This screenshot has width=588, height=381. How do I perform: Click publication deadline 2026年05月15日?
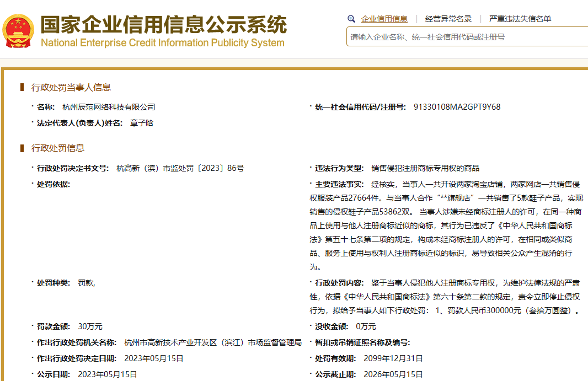tap(393, 374)
